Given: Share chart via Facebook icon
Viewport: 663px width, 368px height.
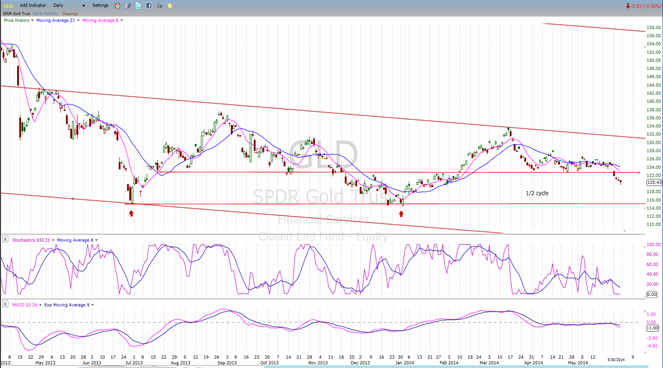Looking at the screenshot, I should click(149, 5).
